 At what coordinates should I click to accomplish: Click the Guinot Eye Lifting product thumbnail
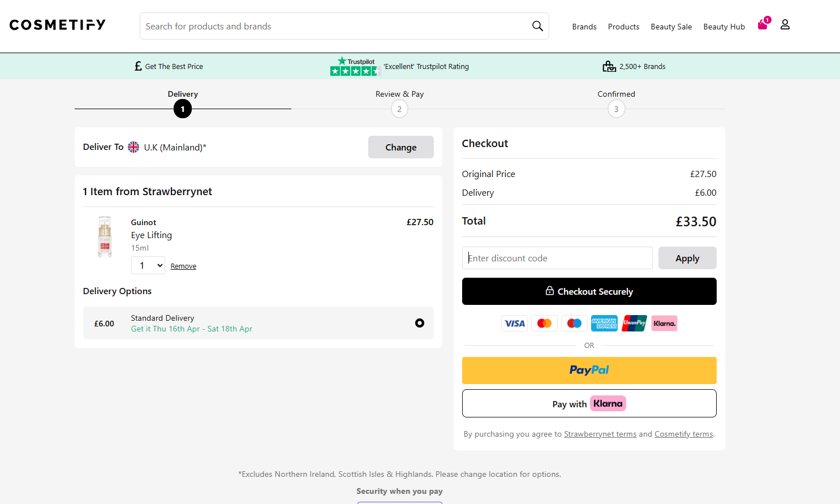coord(105,236)
